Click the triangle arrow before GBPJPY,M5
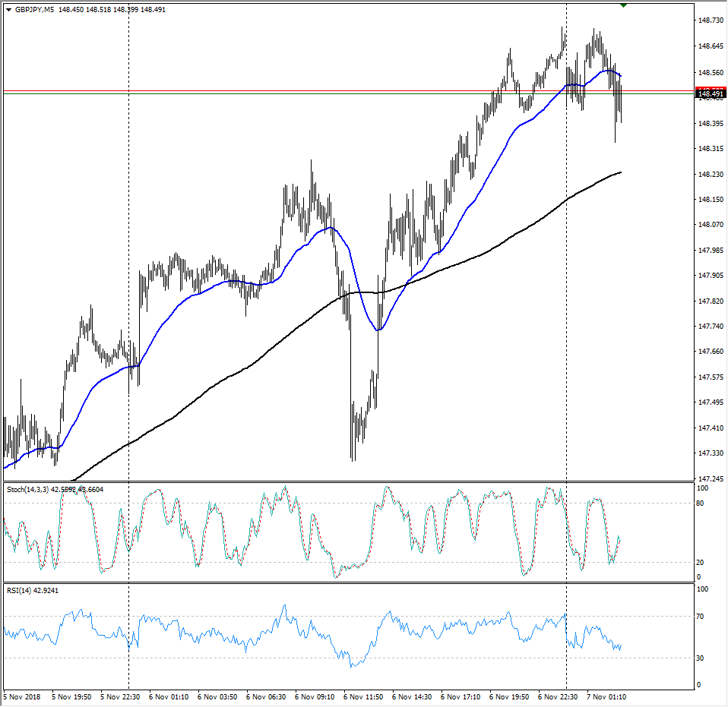This screenshot has width=728, height=707. [x=8, y=9]
